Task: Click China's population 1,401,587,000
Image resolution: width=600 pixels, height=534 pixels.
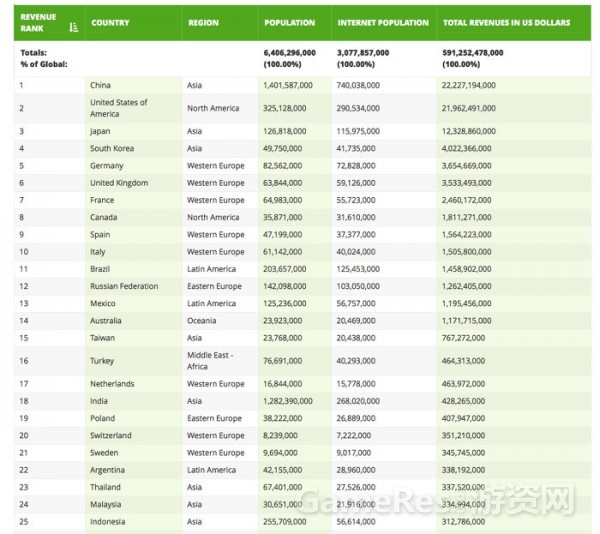Action: pyautogui.click(x=288, y=85)
